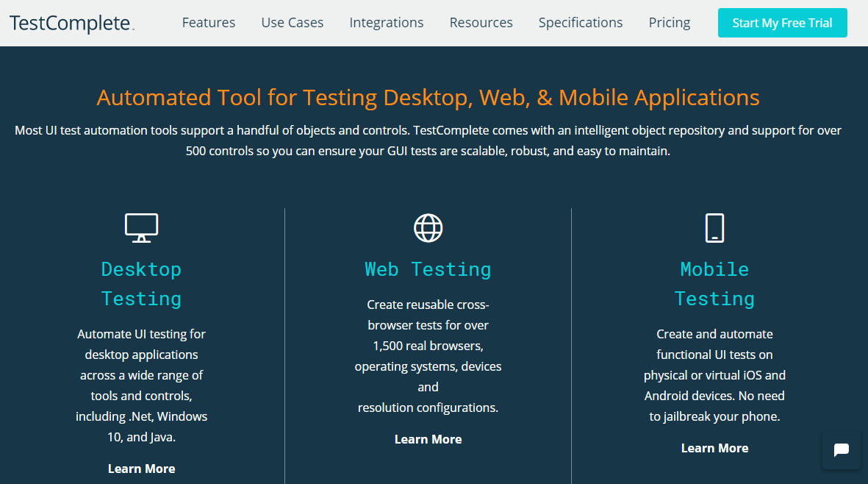Click the Mobile Testing heading

714,284
